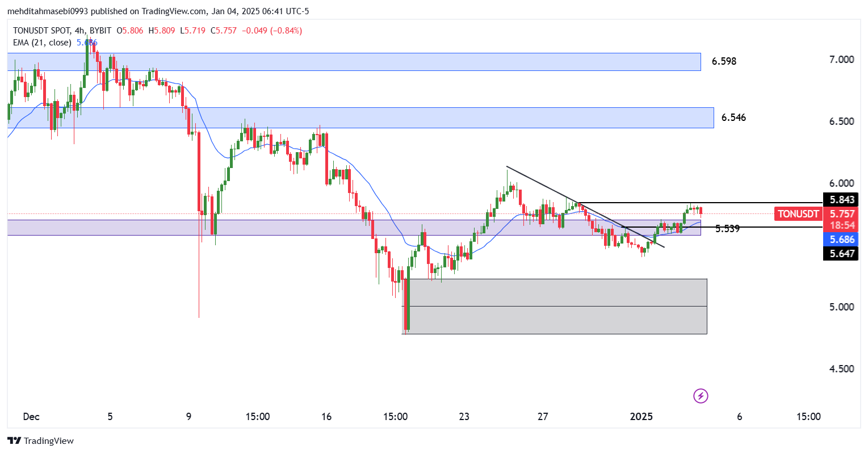Select the EMA (21, close) indicator label
This screenshot has width=868, height=453.
pos(43,43)
